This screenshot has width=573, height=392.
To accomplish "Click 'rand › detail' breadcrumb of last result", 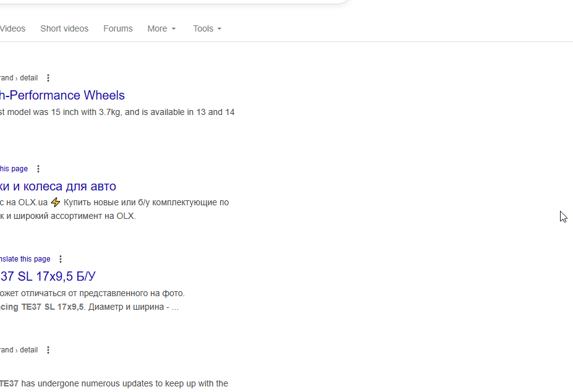I will (x=19, y=350).
